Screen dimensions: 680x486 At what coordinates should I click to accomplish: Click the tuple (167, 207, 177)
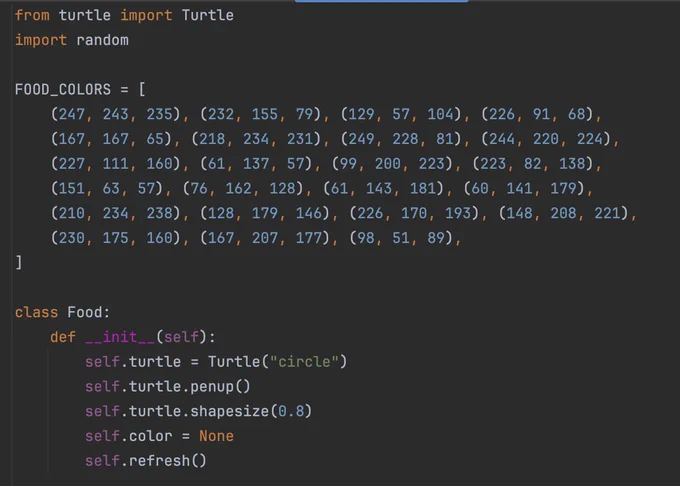pyautogui.click(x=265, y=238)
